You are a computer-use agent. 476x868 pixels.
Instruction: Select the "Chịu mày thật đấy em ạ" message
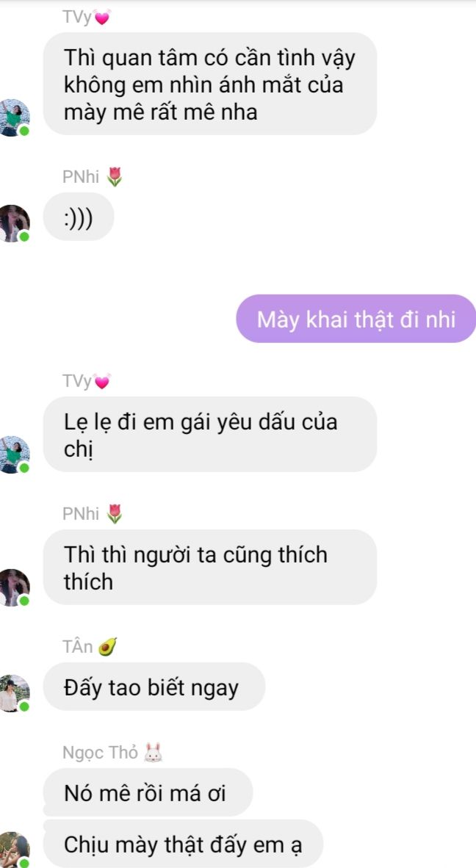(x=183, y=844)
